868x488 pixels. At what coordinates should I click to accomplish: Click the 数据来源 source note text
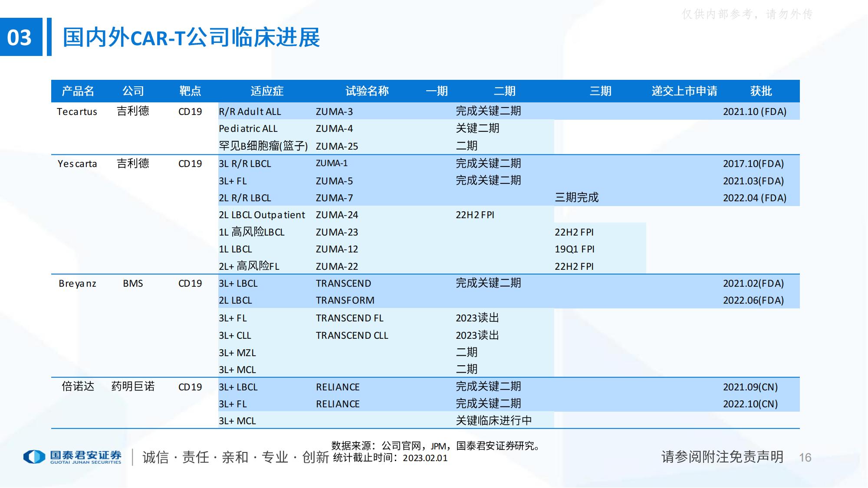point(435,446)
